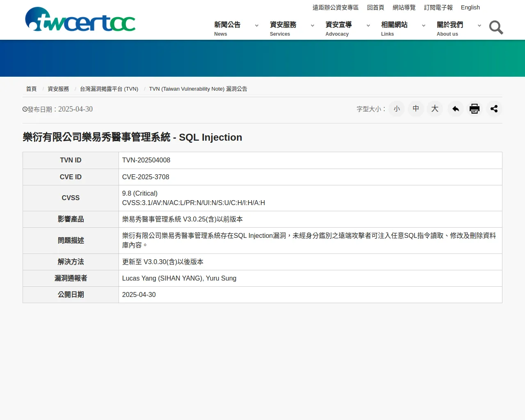Click the TVN ID header cell
Screen dimensions: 525x420
(x=71, y=160)
